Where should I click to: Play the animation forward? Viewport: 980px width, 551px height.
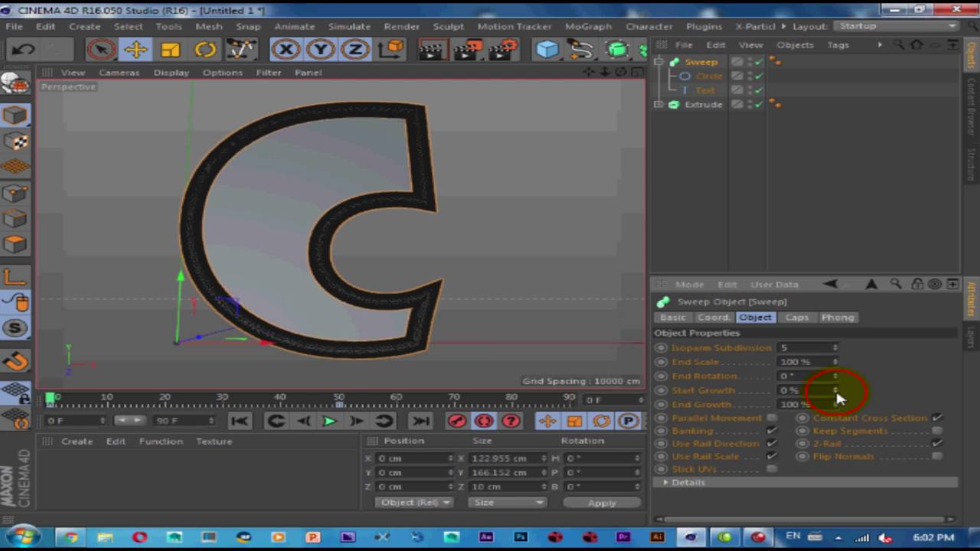(x=329, y=421)
